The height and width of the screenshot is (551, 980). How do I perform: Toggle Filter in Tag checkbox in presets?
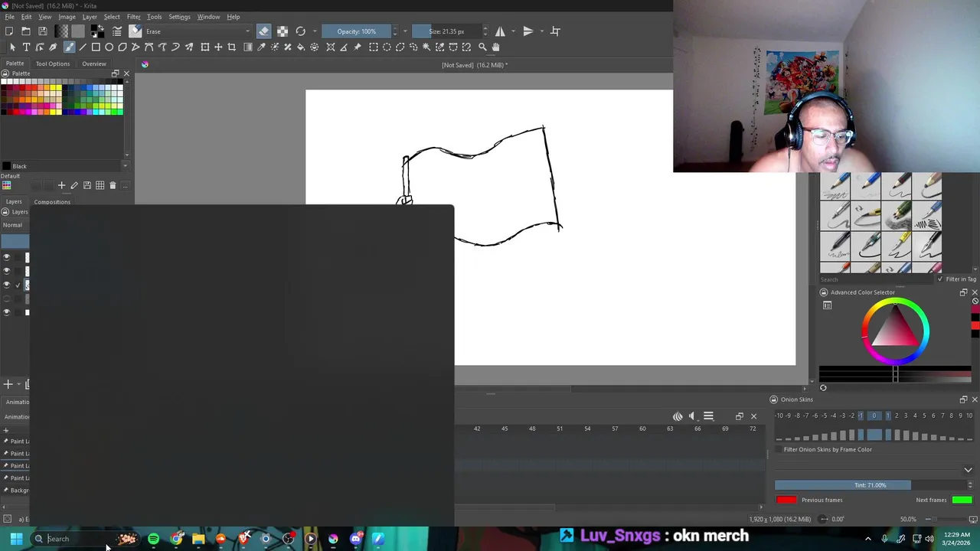(x=942, y=279)
